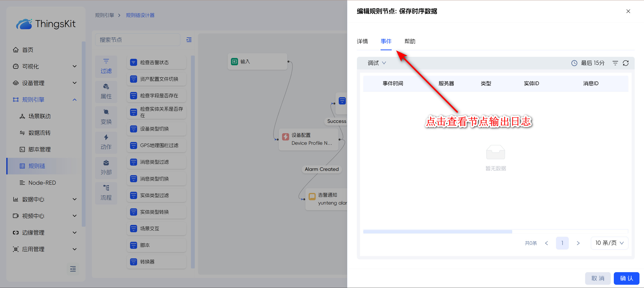
Task: Click the refresh icon in events toolbar
Action: pos(626,63)
